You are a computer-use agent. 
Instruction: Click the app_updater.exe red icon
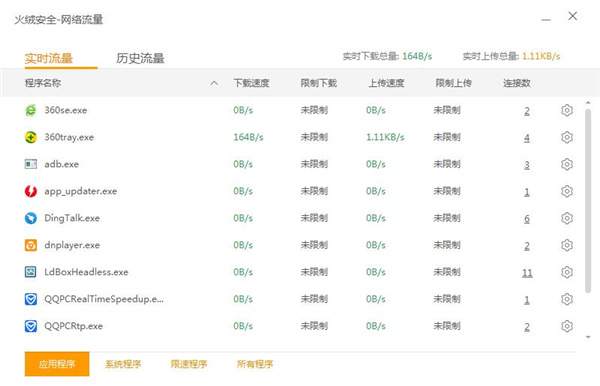(x=31, y=191)
